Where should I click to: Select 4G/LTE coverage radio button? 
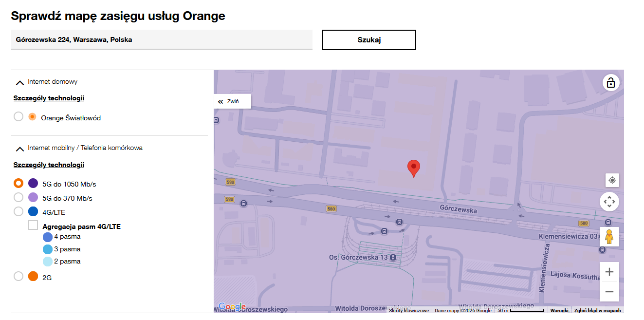pos(18,211)
